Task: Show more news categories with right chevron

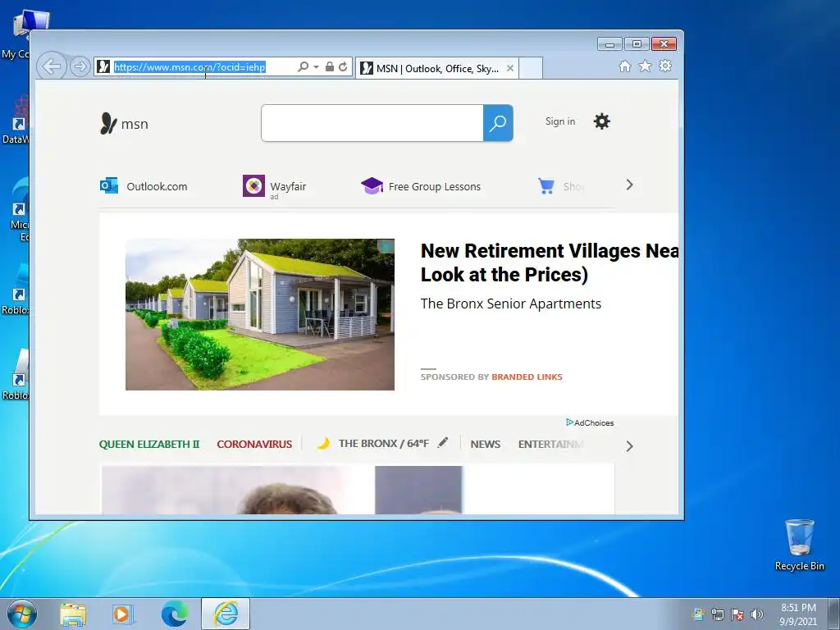Action: pyautogui.click(x=629, y=446)
